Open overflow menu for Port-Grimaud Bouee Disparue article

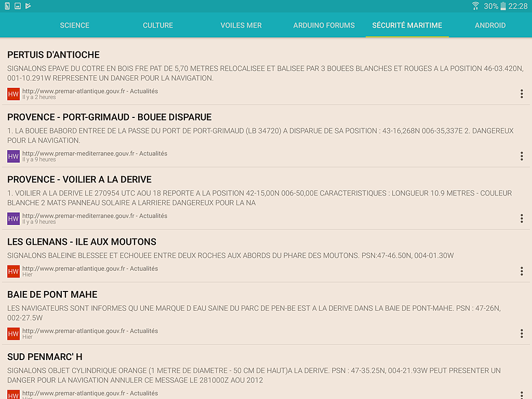522,156
